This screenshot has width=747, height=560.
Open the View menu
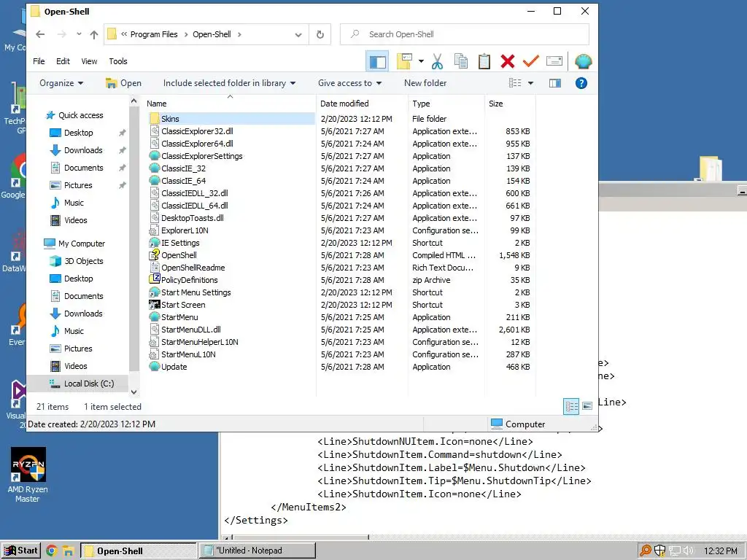[x=89, y=61]
